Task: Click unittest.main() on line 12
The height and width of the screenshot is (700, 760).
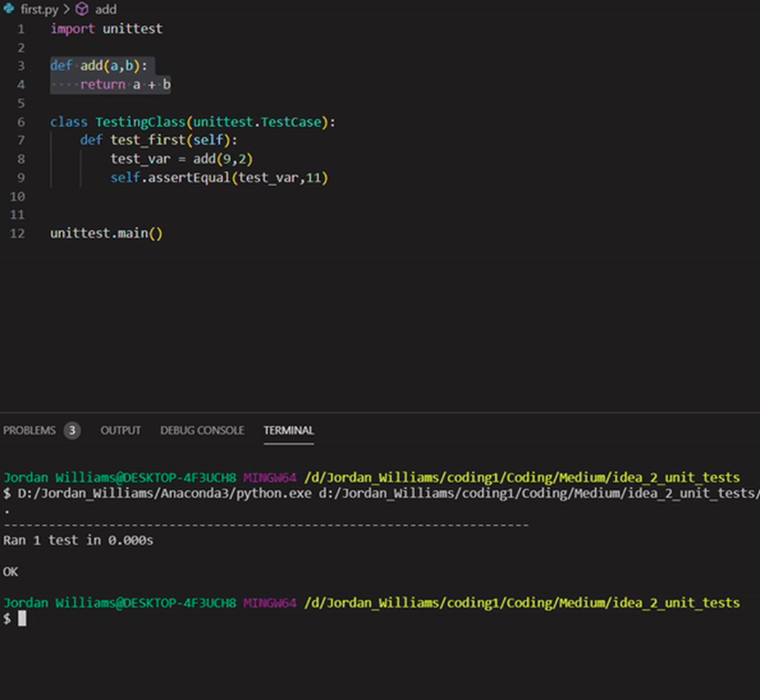Action: pyautogui.click(x=106, y=234)
